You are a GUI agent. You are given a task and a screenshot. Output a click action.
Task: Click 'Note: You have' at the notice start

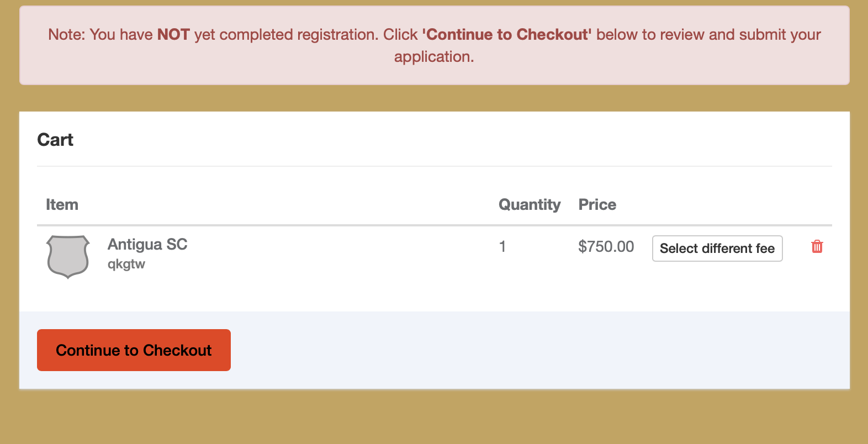(100, 34)
